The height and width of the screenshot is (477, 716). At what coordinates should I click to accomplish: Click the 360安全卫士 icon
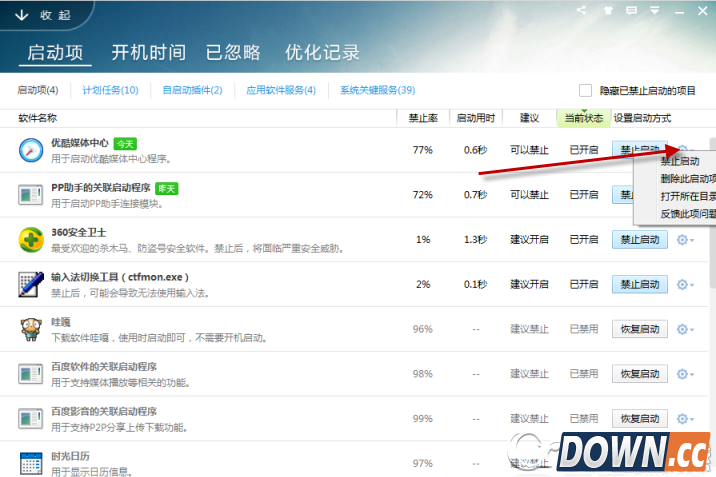click(x=30, y=240)
